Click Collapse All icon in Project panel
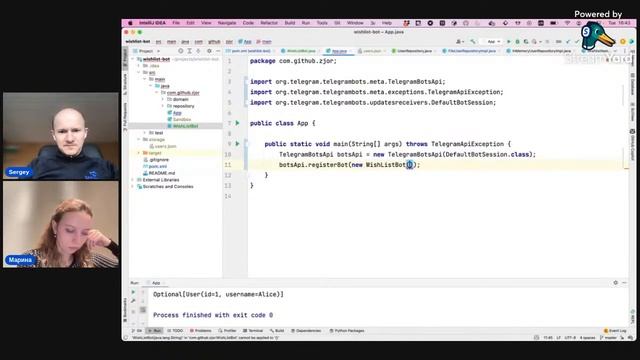Screen dimensions: 640x360 pos(198,51)
